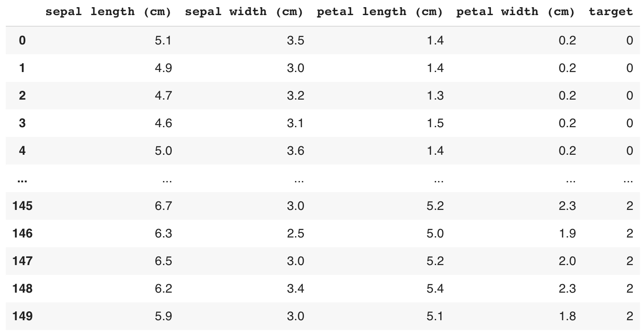Image resolution: width=644 pixels, height=334 pixels.
Task: Click the 'sepal width (cm)' column header
Action: 244,12
